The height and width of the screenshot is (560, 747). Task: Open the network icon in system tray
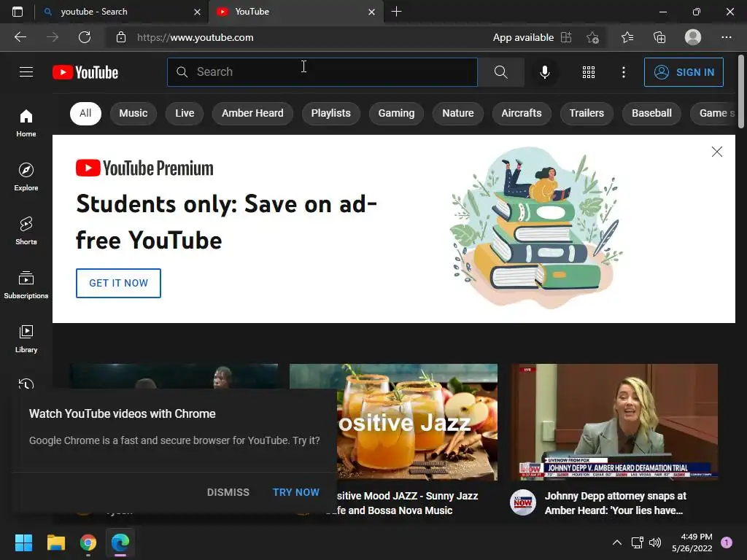[x=637, y=542]
